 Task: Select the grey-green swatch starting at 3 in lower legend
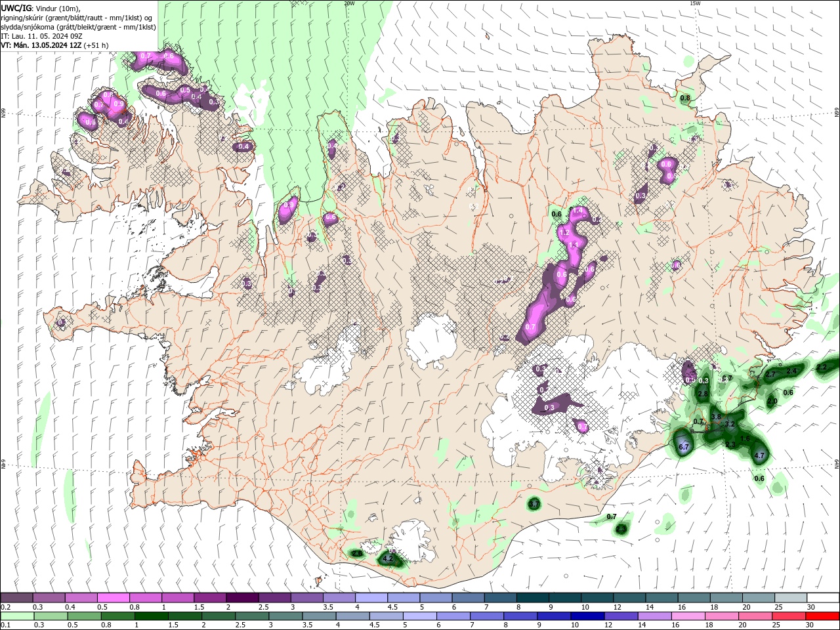click(285, 616)
